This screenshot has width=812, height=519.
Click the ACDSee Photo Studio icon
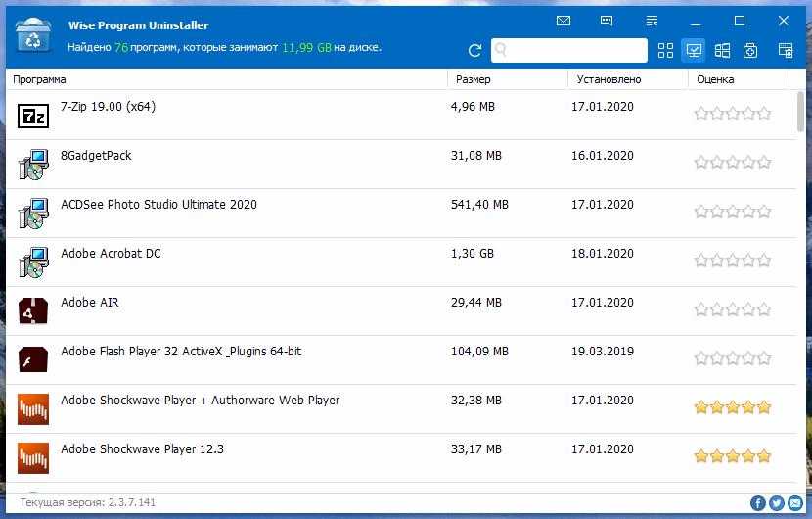(33, 213)
